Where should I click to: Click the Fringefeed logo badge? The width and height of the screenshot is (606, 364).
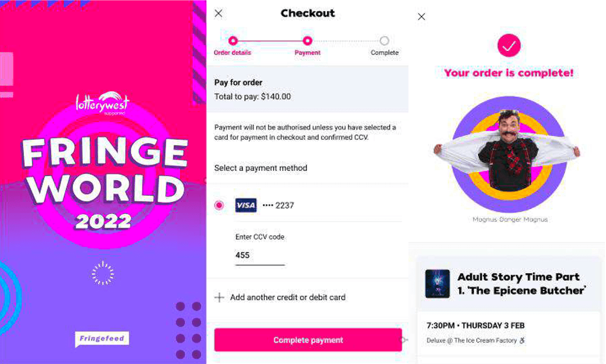(102, 339)
